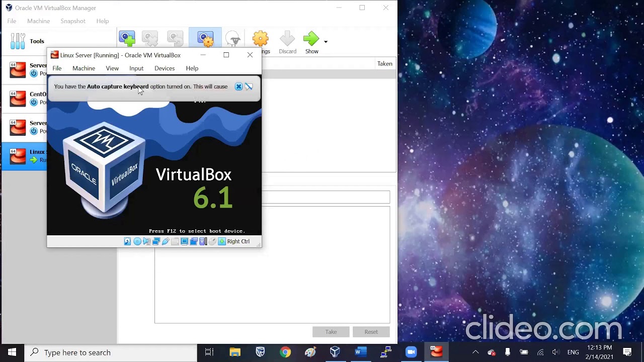
Task: Open Machine menu in Linux Server window
Action: pos(84,68)
